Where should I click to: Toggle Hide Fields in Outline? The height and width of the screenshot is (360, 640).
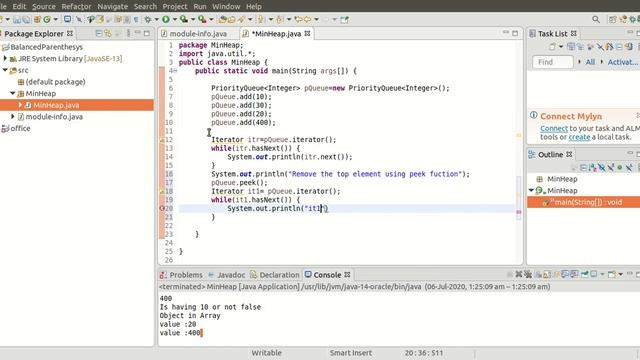pos(602,167)
